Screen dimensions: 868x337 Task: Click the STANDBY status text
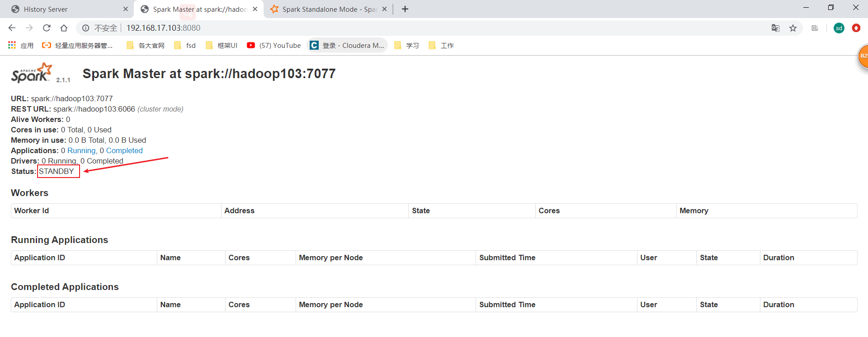coord(57,171)
